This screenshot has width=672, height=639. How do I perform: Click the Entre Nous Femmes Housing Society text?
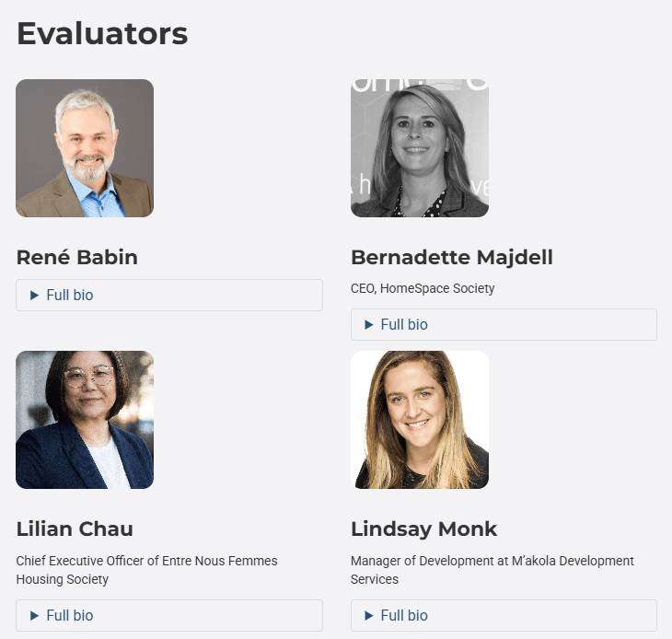(x=147, y=570)
